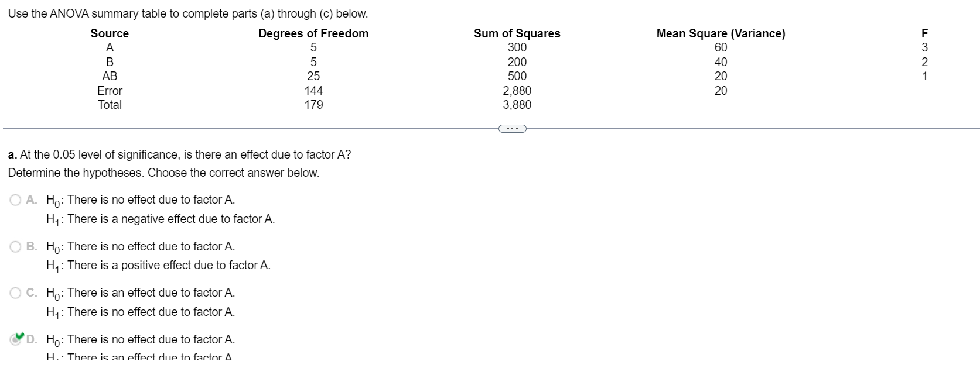The width and height of the screenshot is (980, 368).
Task: Click the radio circle beside choice C
Action: click(15, 293)
